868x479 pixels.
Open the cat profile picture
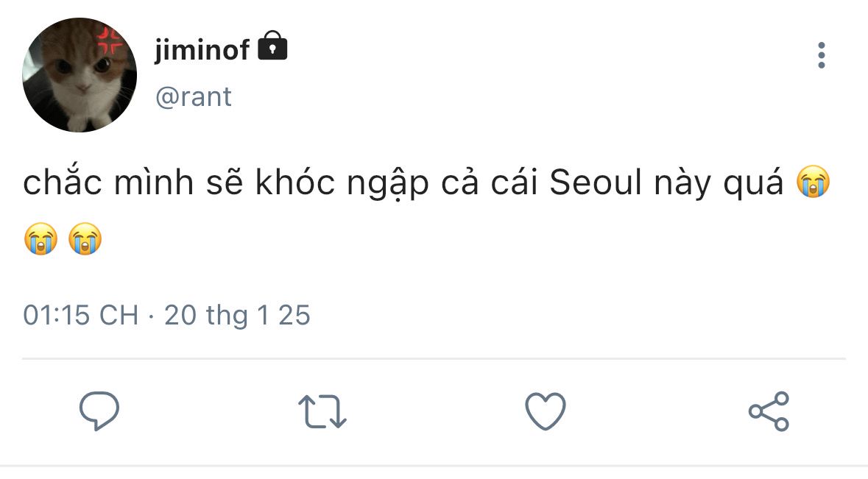80,76
